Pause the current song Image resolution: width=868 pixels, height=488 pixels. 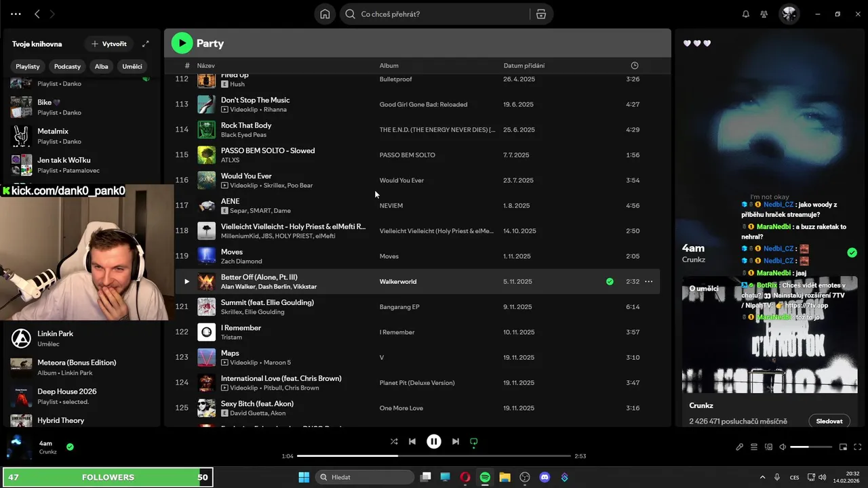tap(434, 441)
